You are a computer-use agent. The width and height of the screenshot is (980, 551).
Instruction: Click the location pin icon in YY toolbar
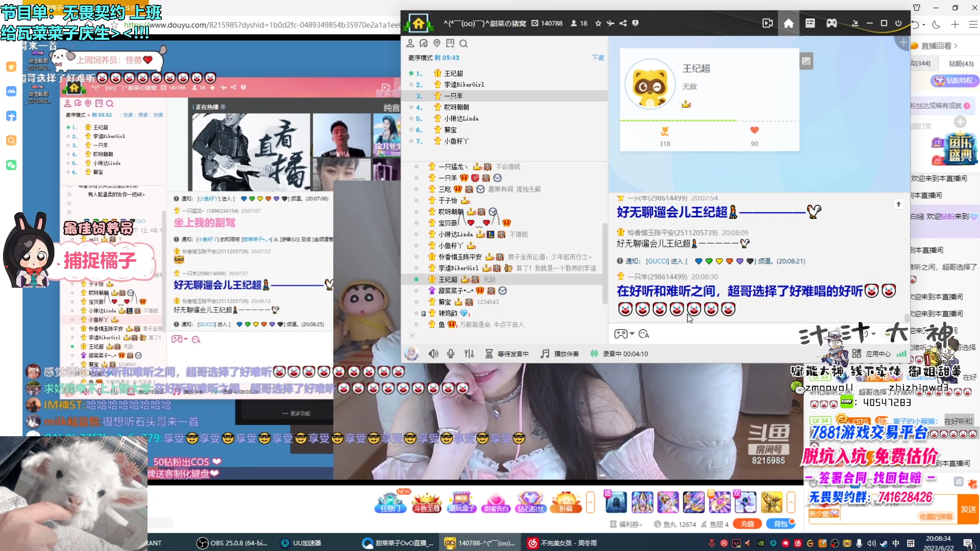pyautogui.click(x=436, y=43)
